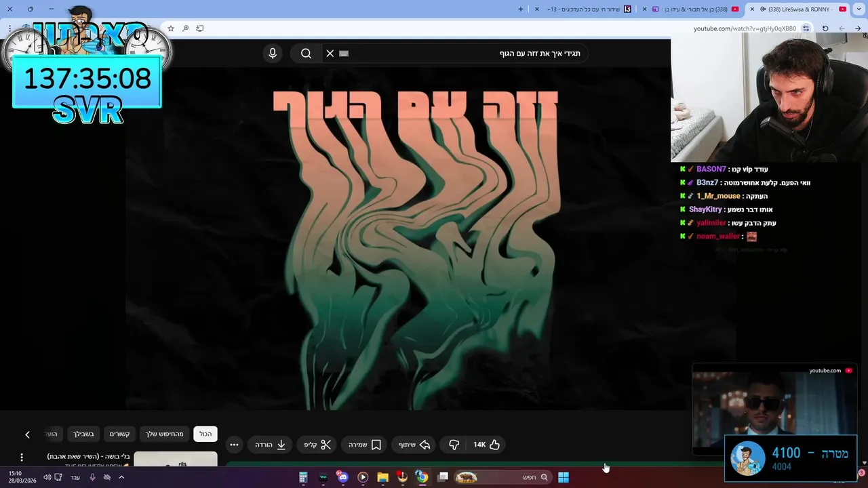This screenshot has width=868, height=488.
Task: Select the בשבילך filter chip
Action: click(x=84, y=434)
